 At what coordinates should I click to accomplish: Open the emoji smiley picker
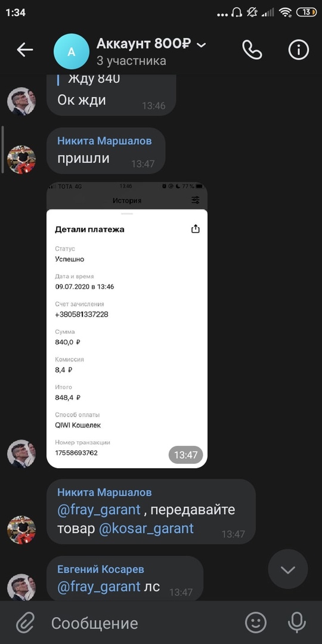(x=256, y=623)
